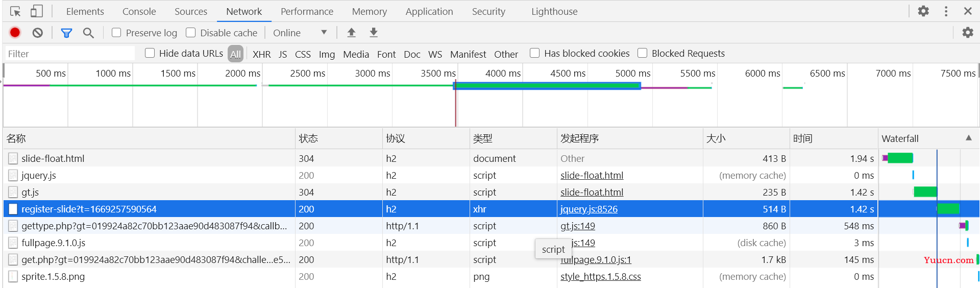
Task: Check Blocked Requests option
Action: tap(642, 53)
